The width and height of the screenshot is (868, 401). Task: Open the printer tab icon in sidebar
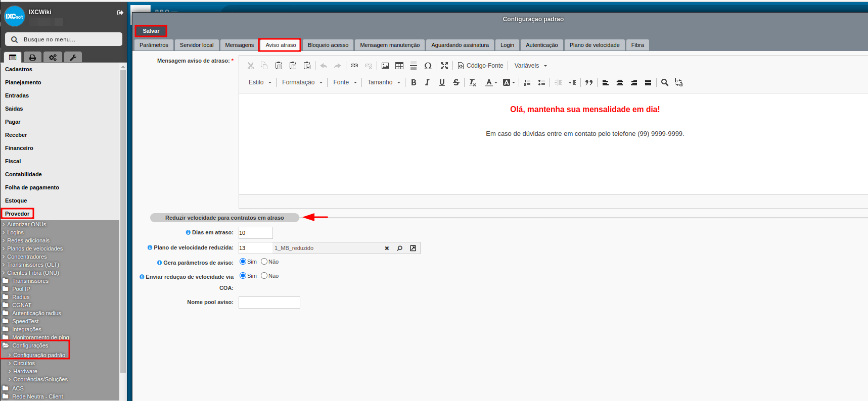click(x=32, y=58)
